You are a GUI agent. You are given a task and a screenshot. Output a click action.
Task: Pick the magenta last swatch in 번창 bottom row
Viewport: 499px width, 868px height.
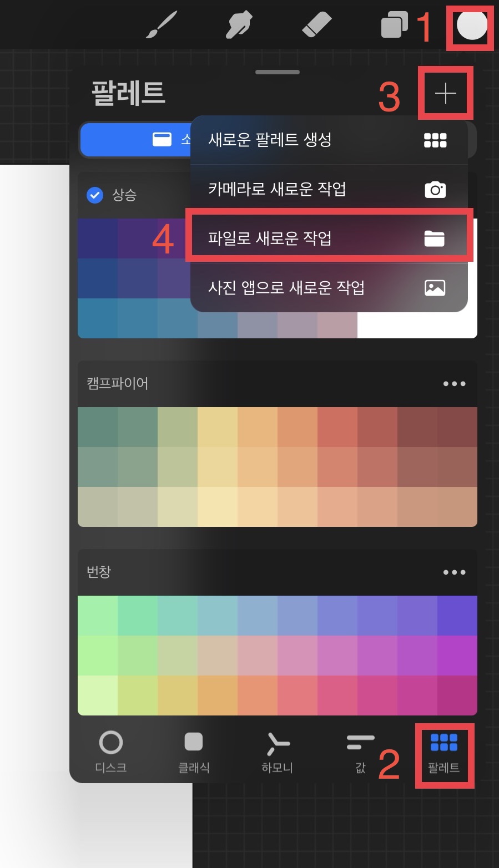coord(457,696)
